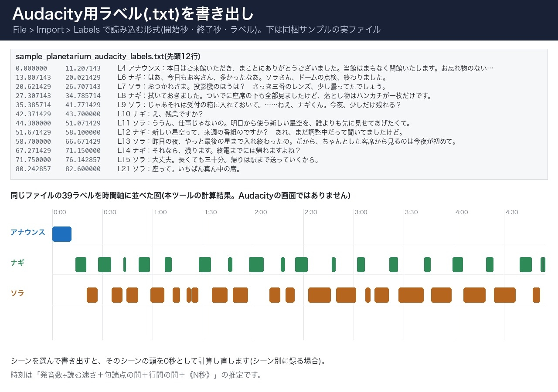
Task: Click the start time 80.242857
Action: tap(33, 169)
